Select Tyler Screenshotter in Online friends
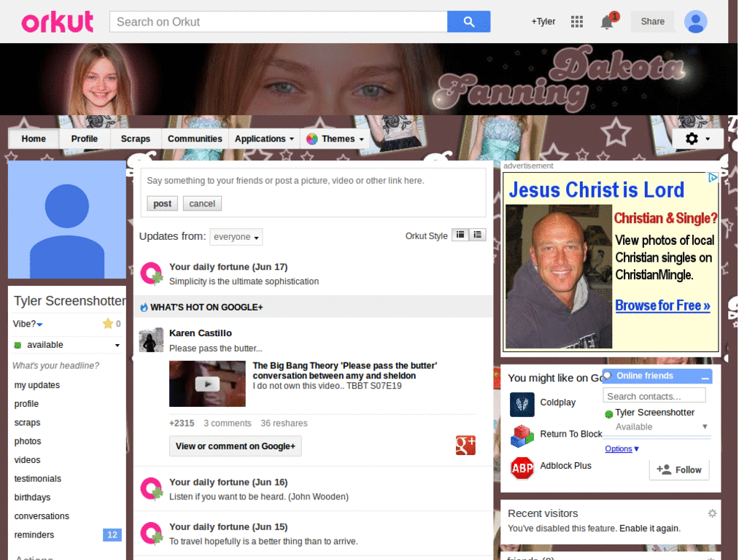The image size is (747, 560). [x=654, y=413]
